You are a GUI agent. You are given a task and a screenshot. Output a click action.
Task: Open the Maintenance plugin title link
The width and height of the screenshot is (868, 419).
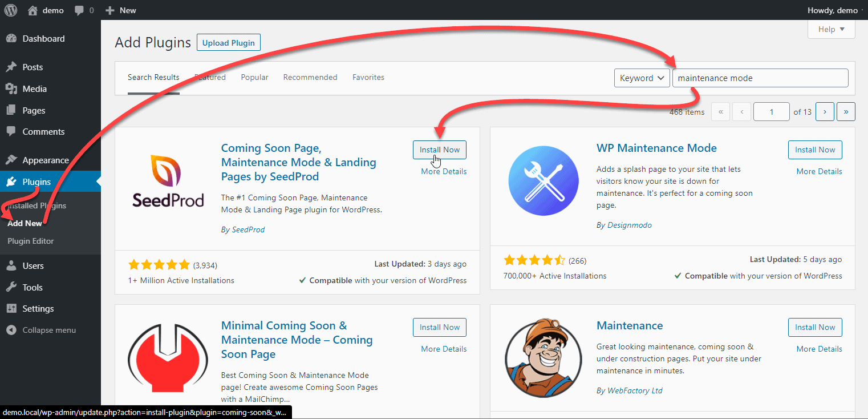pos(630,326)
